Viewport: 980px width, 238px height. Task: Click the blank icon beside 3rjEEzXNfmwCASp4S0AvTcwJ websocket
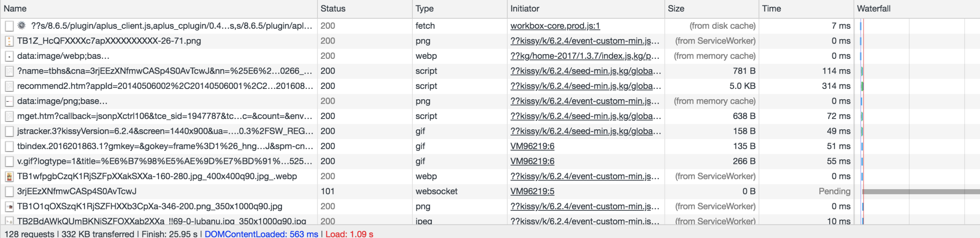9,192
